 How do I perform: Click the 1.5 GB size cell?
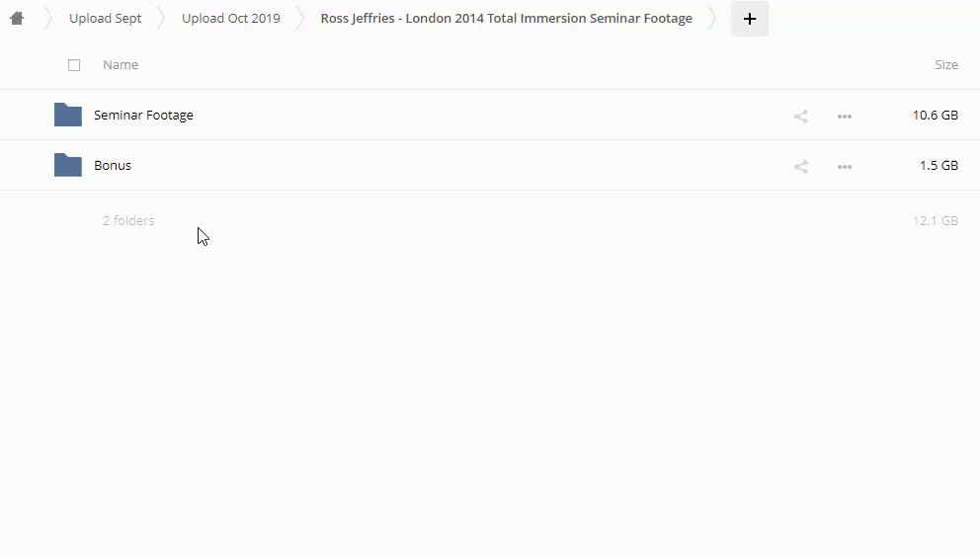click(939, 166)
